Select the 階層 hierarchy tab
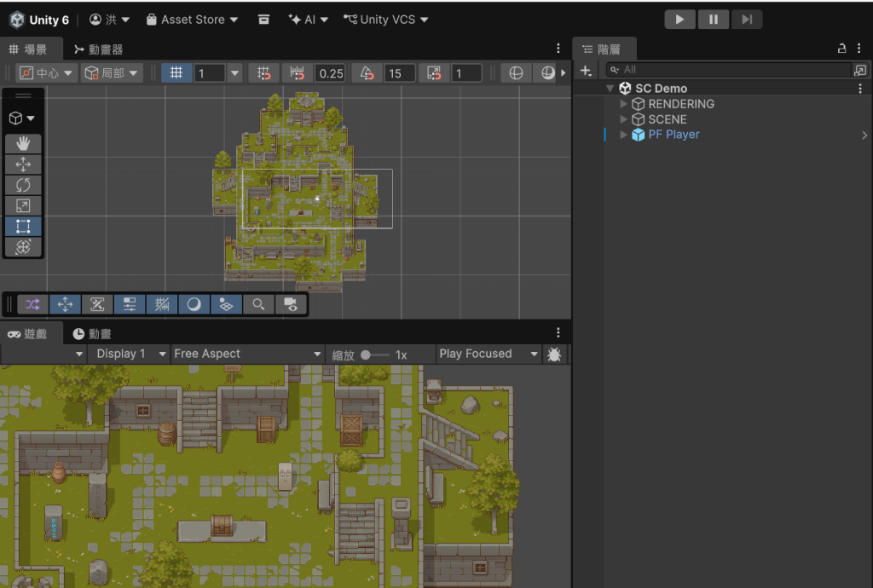The image size is (873, 588). [x=603, y=49]
